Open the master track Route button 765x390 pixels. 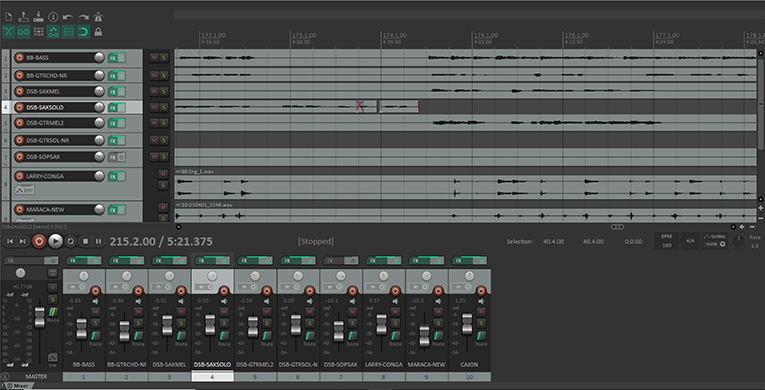pos(53,313)
